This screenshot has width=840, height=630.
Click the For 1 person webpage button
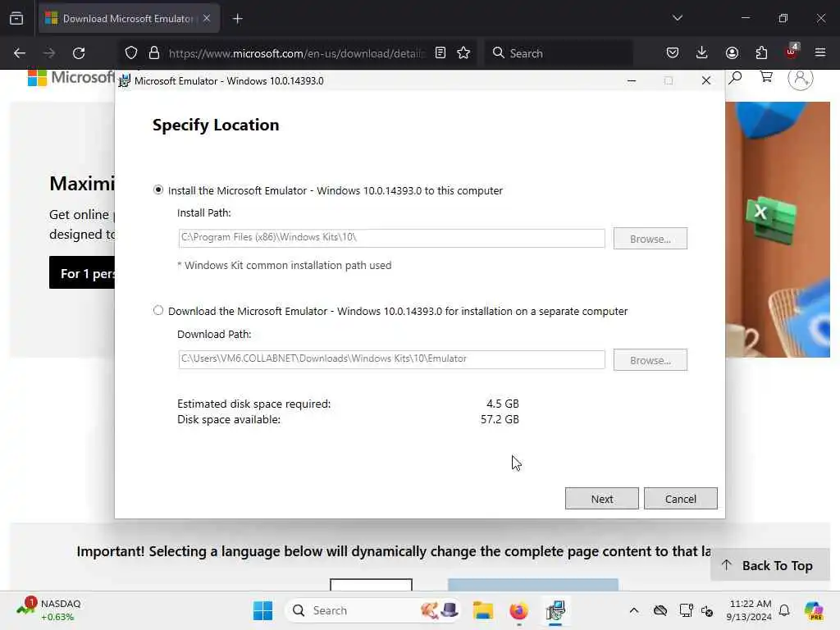82,272
